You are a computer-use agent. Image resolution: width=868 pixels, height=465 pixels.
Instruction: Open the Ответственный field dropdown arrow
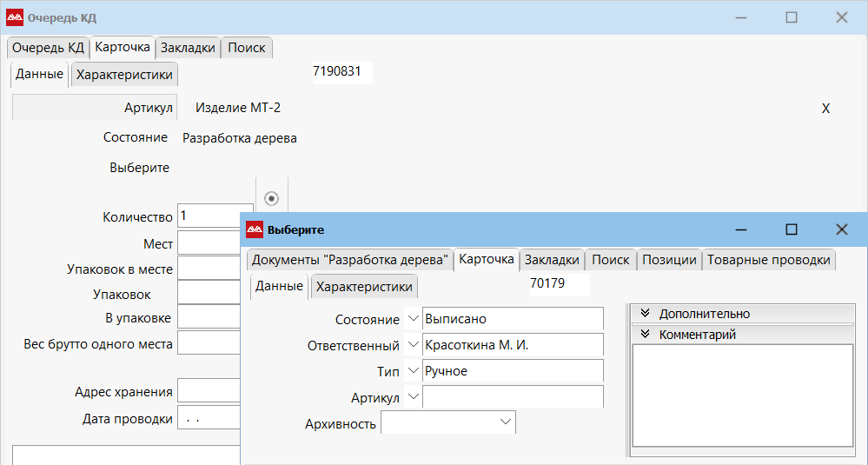coord(412,345)
